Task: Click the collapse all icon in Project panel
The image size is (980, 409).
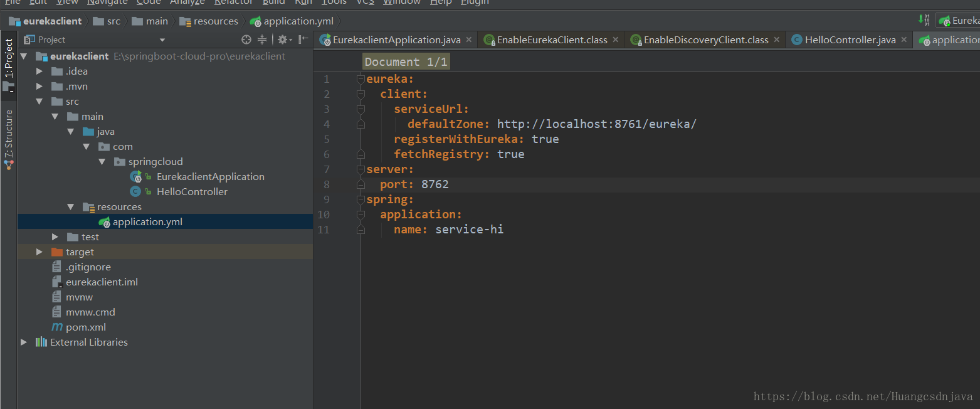Action: coord(262,40)
